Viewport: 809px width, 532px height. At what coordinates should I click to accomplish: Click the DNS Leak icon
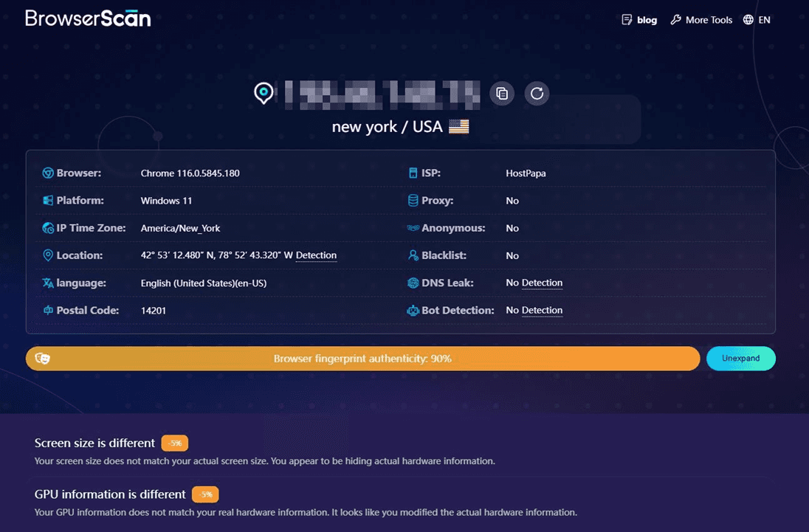[413, 283]
